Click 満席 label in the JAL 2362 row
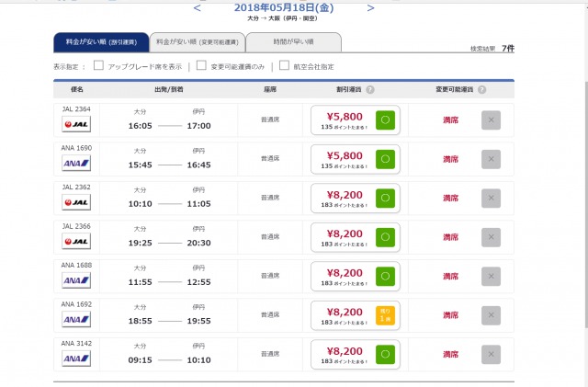This screenshot has width=588, height=387. 450,199
